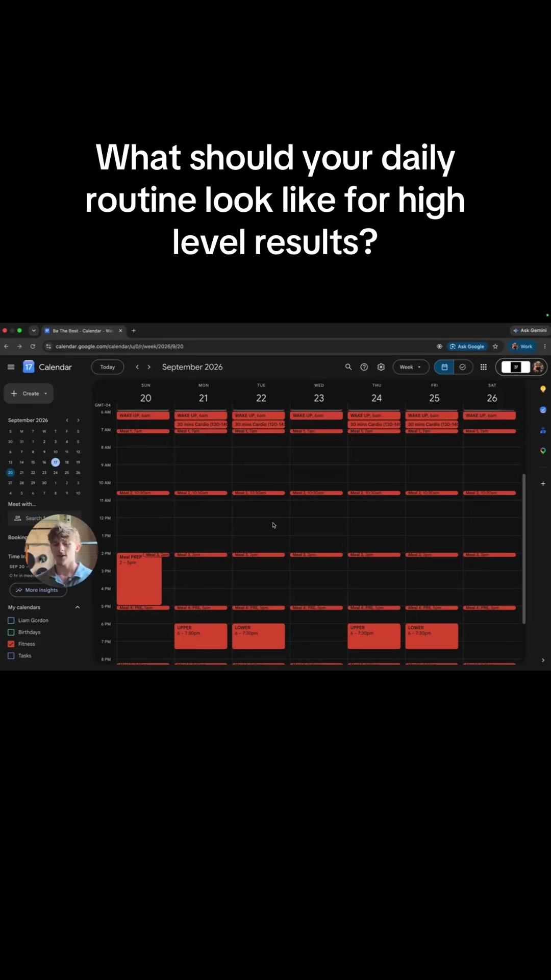The image size is (551, 980).
Task: Open the Week view dropdown
Action: [411, 367]
